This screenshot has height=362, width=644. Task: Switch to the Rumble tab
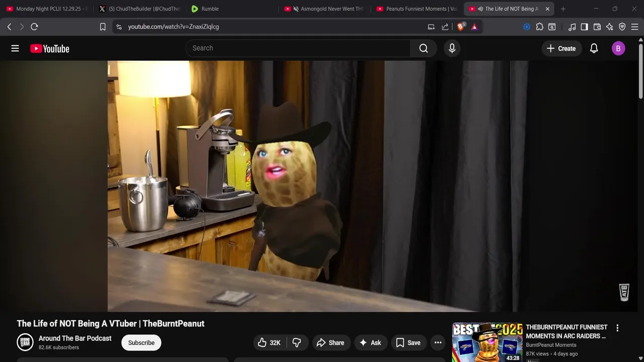231,9
